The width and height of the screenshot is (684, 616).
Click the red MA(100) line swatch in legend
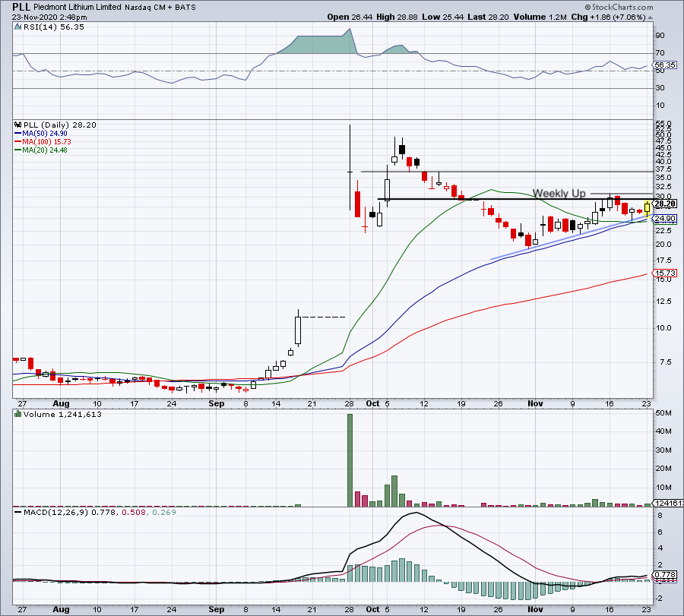18,142
